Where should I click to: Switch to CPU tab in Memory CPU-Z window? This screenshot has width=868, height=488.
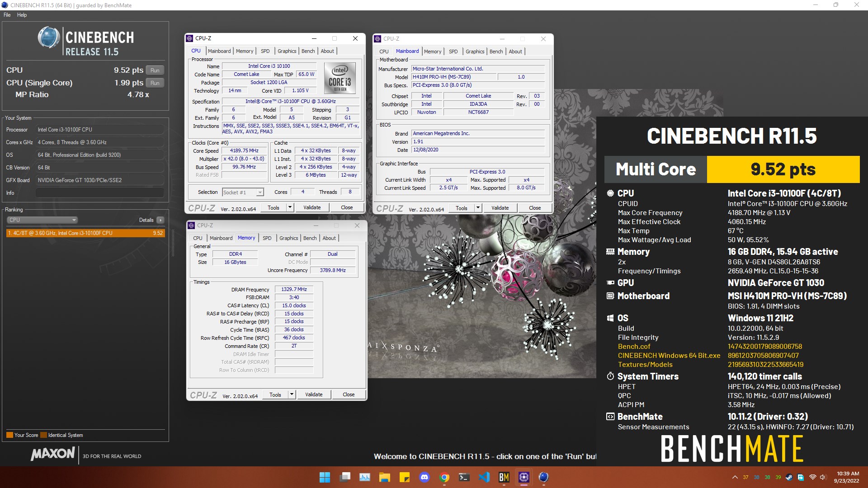(x=198, y=238)
